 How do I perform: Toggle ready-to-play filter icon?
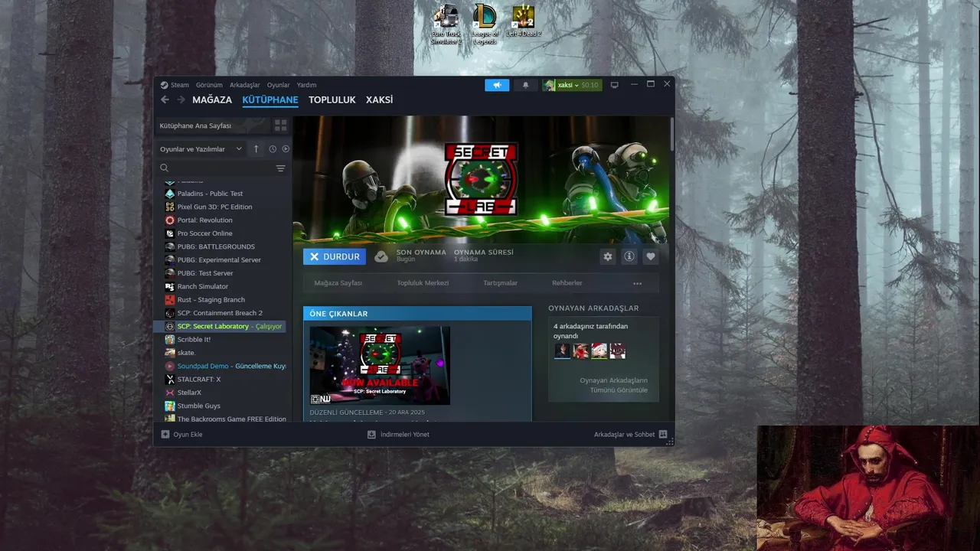click(286, 148)
